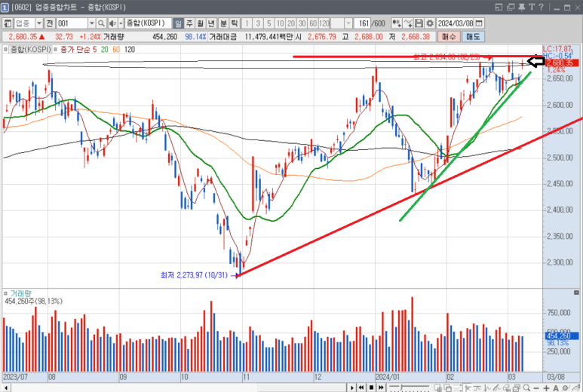Open the dropdown arrow next to speaker
This screenshot has height=392, width=583.
coord(121,23)
